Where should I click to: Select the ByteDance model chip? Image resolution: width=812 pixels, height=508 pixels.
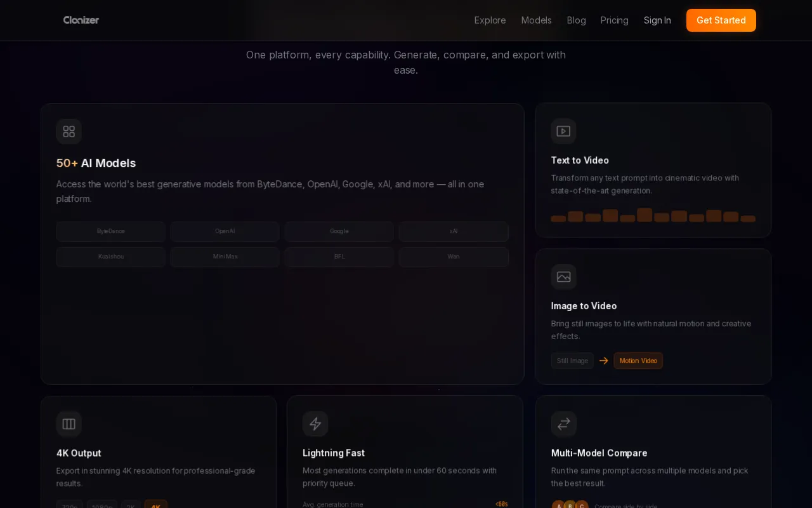[111, 231]
